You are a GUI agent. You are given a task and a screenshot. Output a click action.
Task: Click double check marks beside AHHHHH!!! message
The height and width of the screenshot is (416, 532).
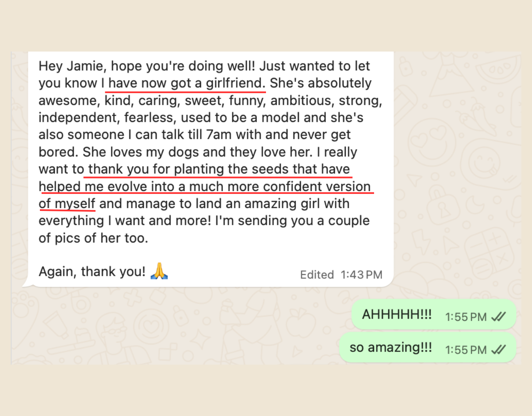(x=498, y=317)
